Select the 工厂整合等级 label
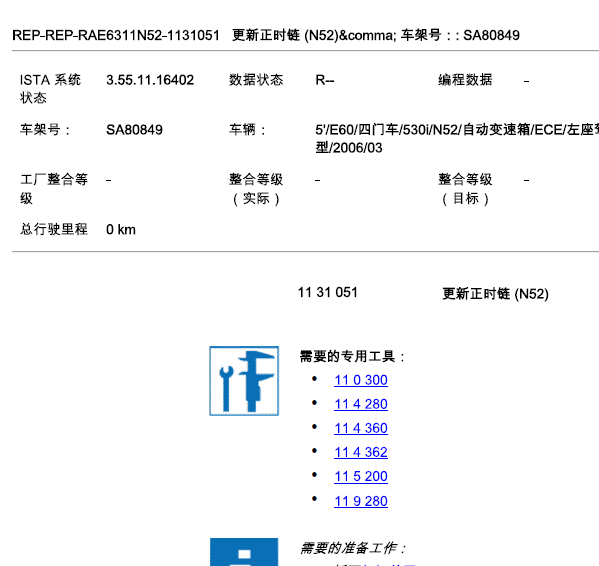Viewport: 599px width, 566px height. [54, 189]
